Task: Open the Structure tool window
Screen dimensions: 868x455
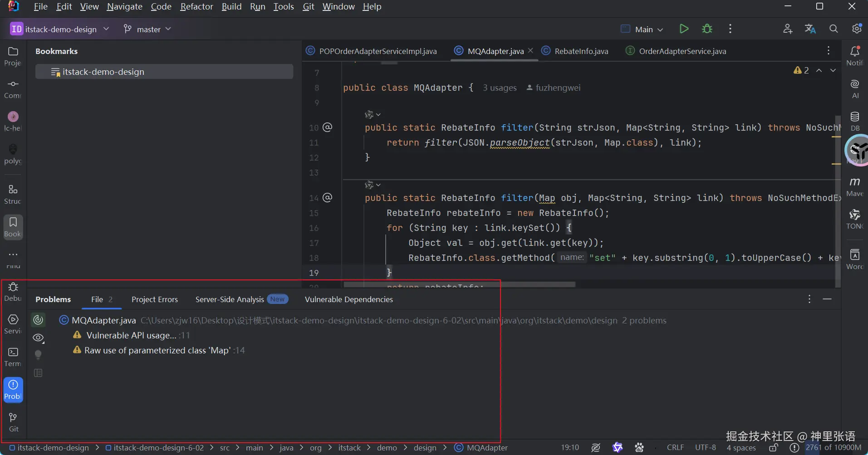Action: pos(13,194)
